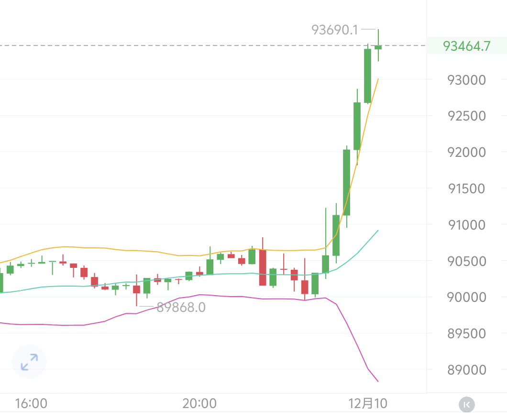Viewport: 507px width, 420px height.
Task: Select the 20:00 time axis label
Action: pyautogui.click(x=199, y=404)
